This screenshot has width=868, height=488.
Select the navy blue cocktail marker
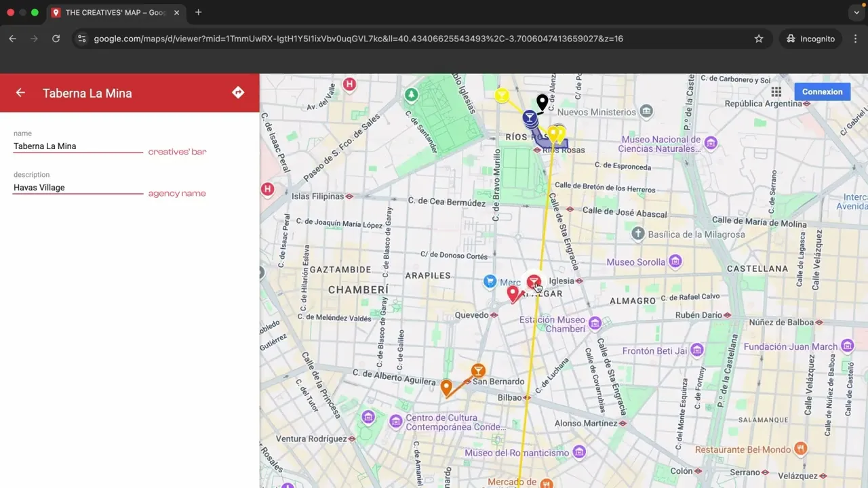coord(530,118)
